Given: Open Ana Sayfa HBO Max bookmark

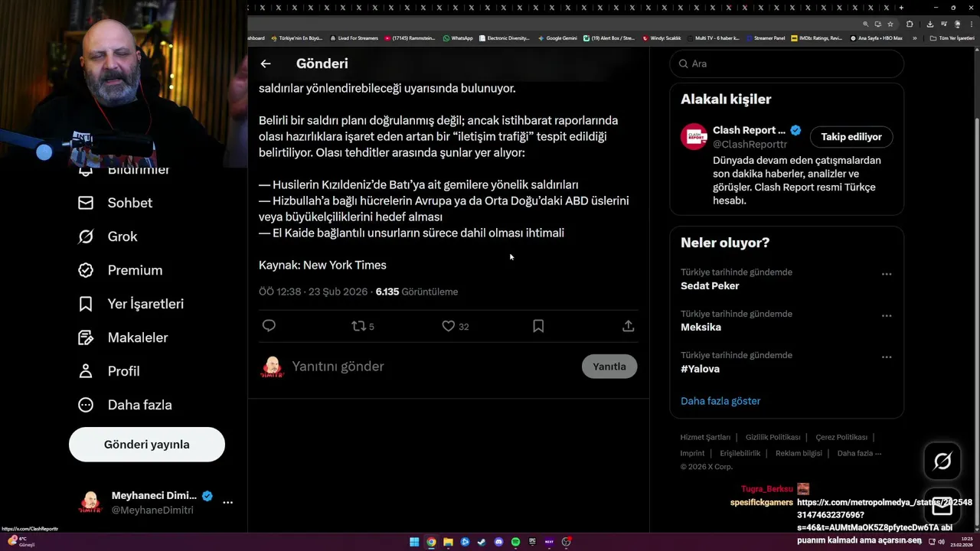Looking at the screenshot, I should tap(876, 37).
